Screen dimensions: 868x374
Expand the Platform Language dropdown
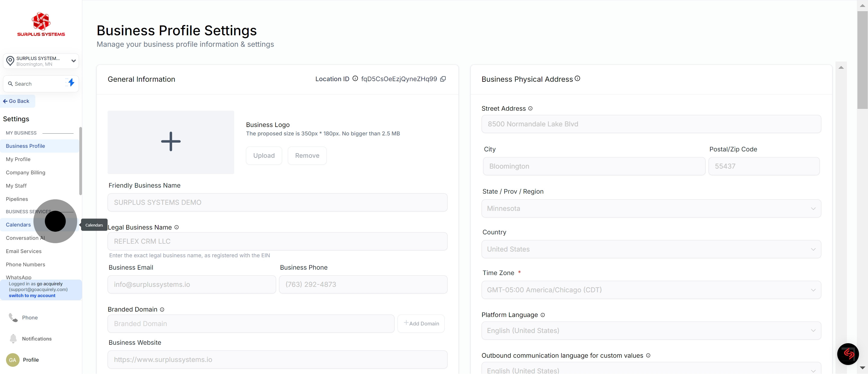[651, 331]
